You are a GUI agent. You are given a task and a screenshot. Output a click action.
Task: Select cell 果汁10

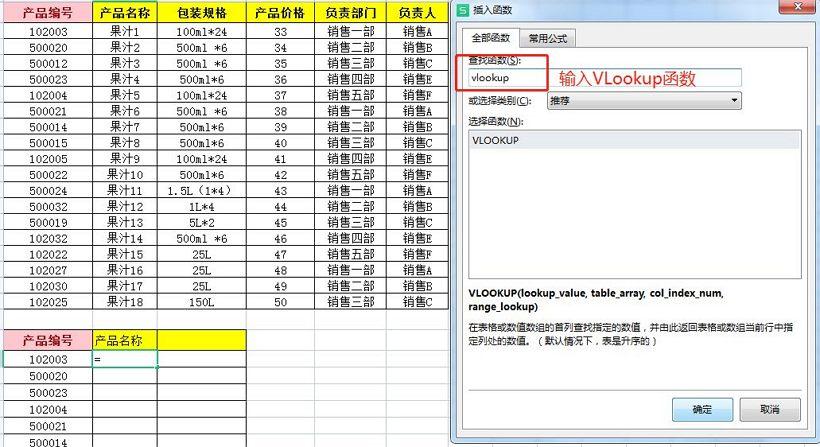point(124,175)
